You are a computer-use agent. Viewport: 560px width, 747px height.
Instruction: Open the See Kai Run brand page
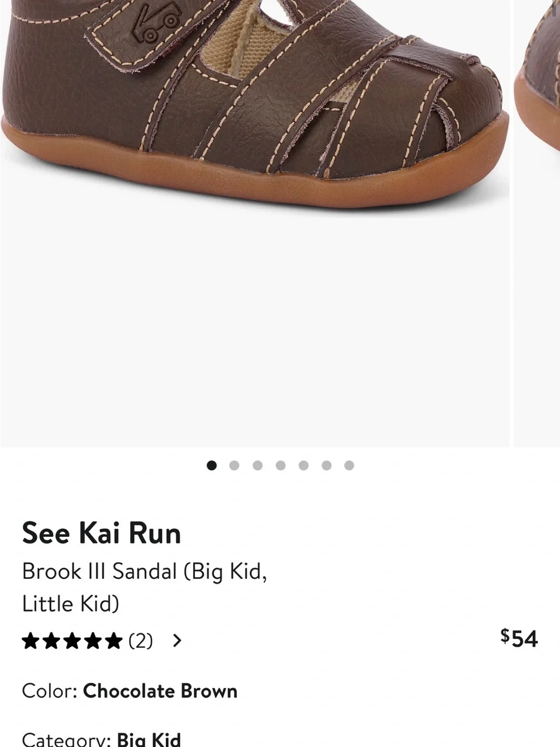(101, 532)
